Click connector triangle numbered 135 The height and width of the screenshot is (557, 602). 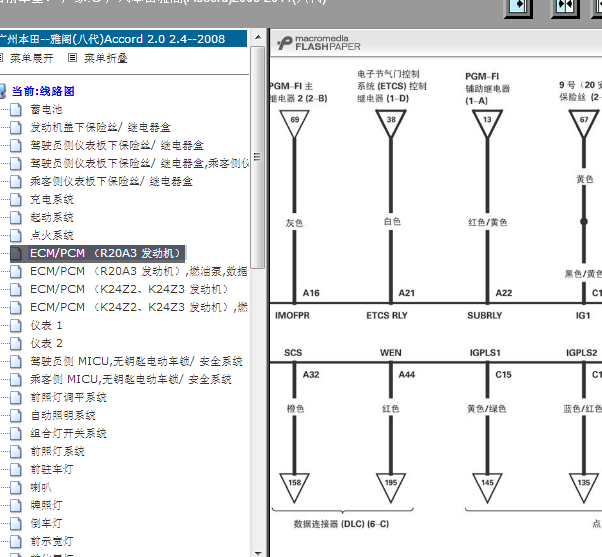pos(584,488)
